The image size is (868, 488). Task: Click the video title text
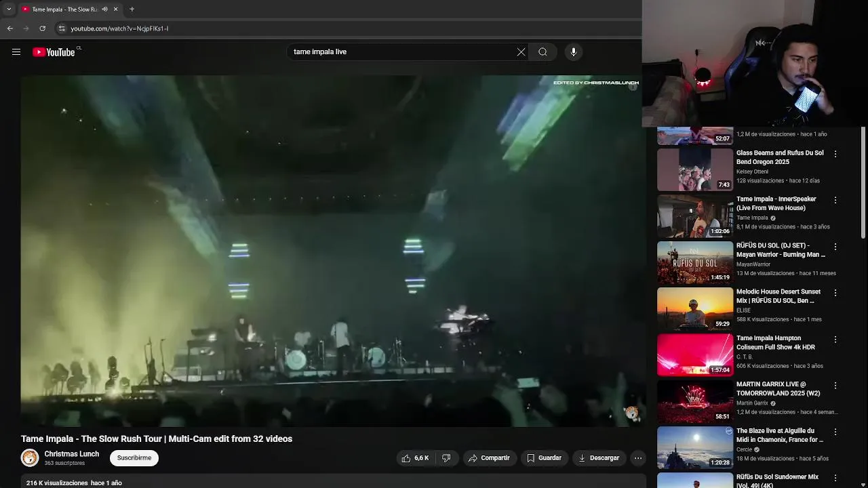[157, 439]
